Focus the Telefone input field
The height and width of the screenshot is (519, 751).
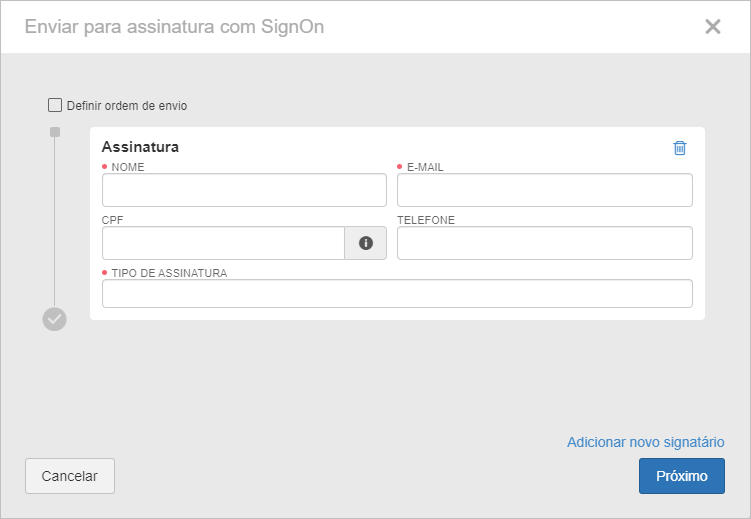point(545,243)
